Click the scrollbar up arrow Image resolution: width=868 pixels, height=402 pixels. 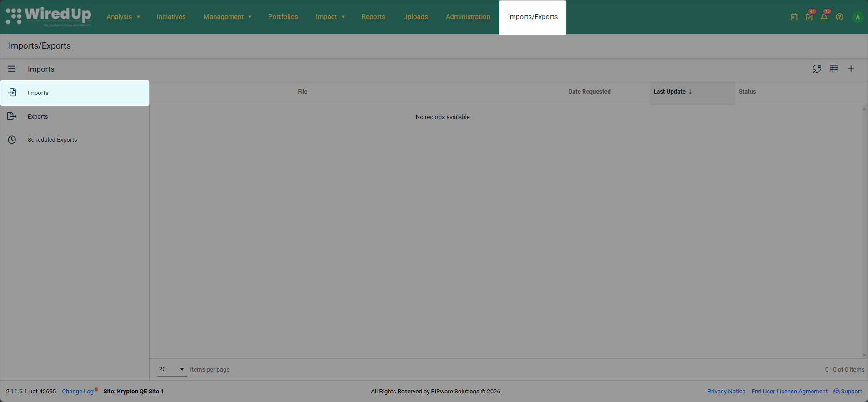[864, 109]
